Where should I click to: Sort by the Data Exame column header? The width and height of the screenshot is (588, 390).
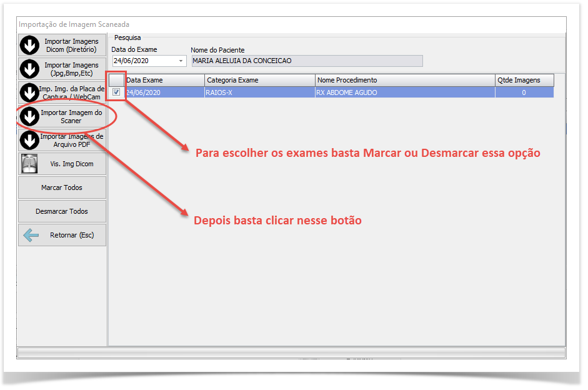(164, 80)
